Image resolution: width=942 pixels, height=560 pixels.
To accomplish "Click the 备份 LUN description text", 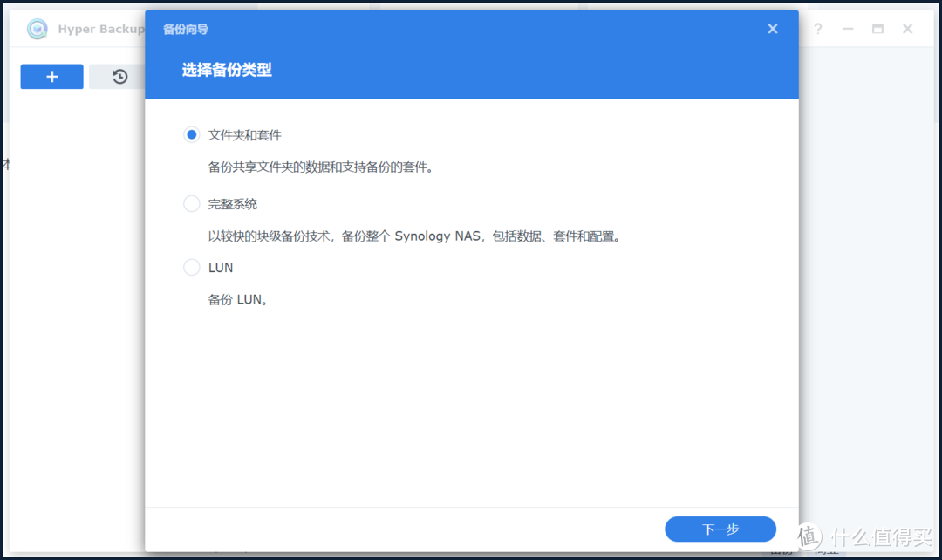I will [x=235, y=299].
